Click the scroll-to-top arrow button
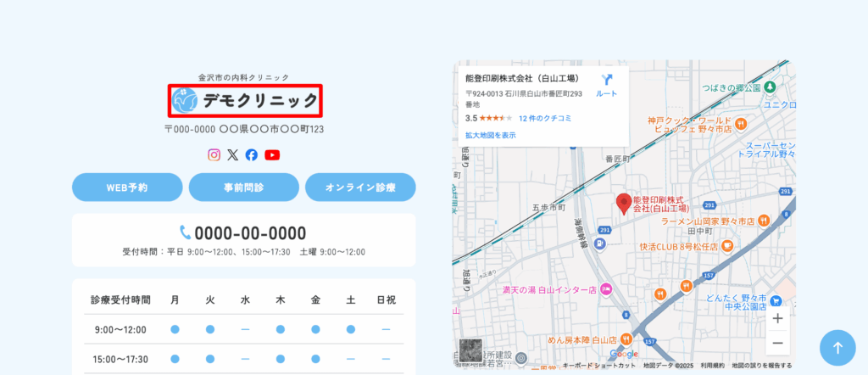This screenshot has height=375, width=868. pyautogui.click(x=837, y=347)
